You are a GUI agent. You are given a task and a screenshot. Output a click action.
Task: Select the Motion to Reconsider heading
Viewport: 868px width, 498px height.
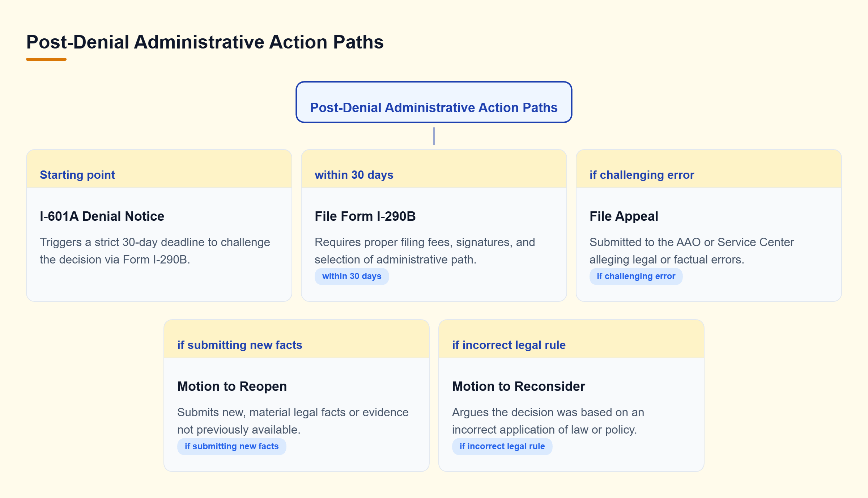[518, 386]
